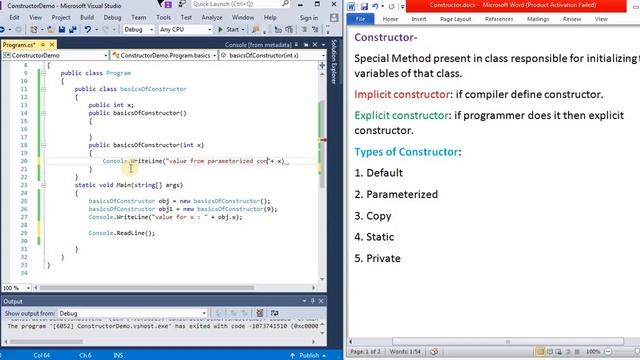Pin the Program.cs tab
640x360 pixels.
point(43,44)
